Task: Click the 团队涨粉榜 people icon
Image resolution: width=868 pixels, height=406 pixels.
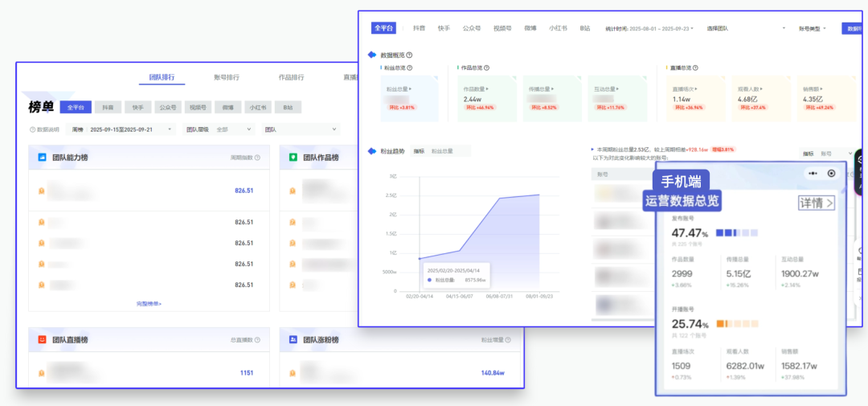Action: [x=293, y=339]
